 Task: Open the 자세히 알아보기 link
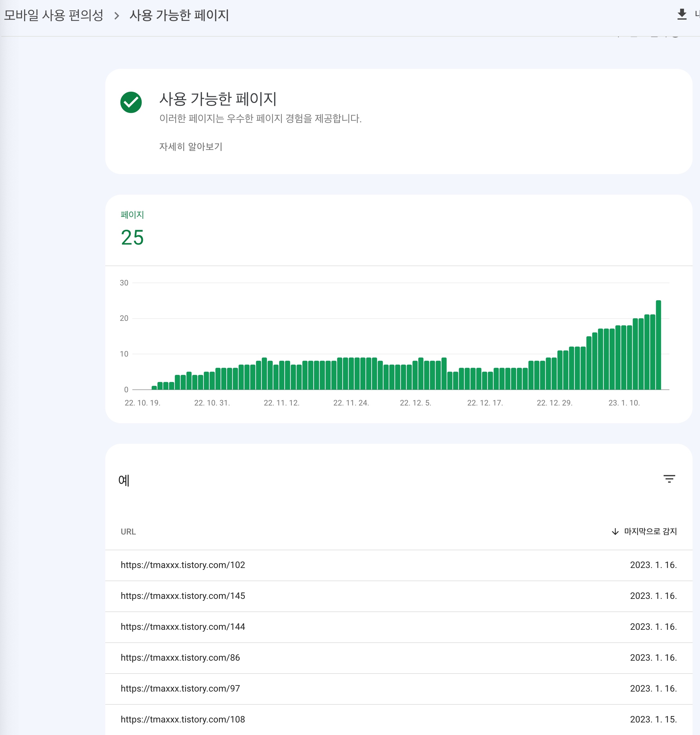(x=191, y=146)
